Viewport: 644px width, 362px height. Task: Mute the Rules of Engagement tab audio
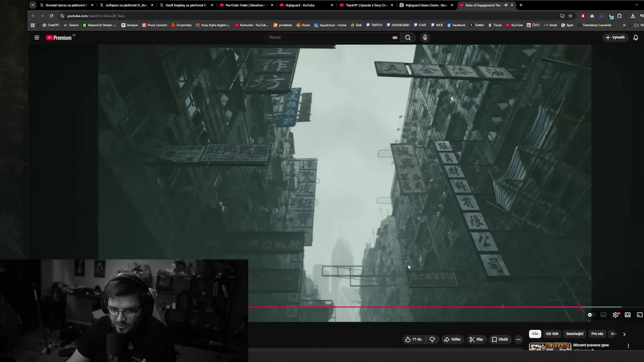click(x=506, y=5)
